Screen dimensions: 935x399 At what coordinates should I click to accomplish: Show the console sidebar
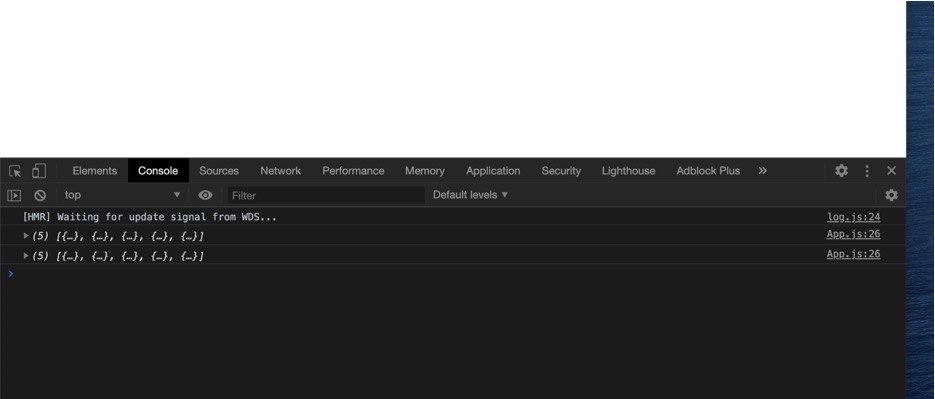[14, 195]
